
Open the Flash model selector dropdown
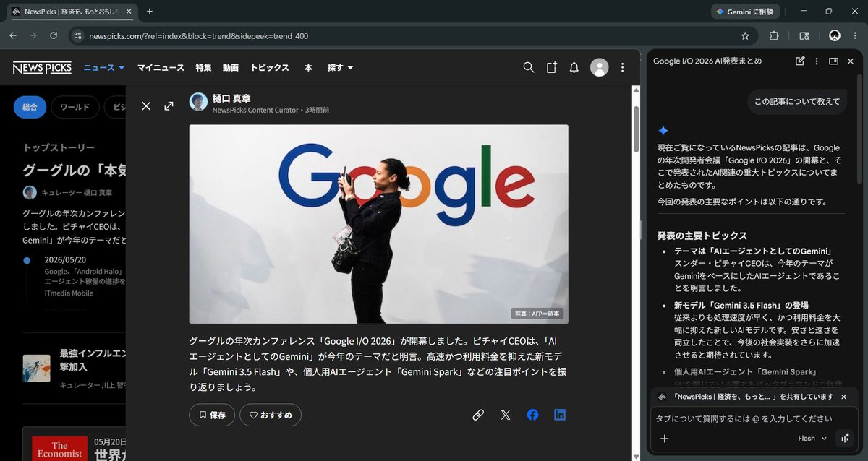coord(812,439)
